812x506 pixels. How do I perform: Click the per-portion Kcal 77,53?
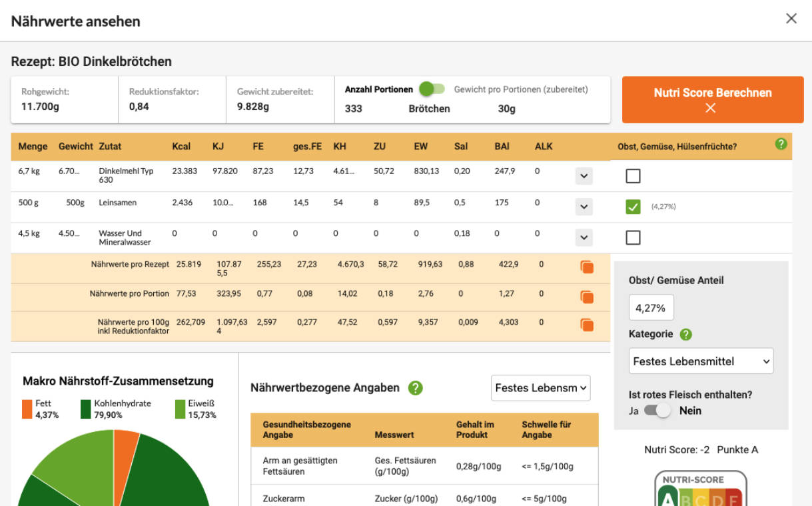tap(187, 293)
